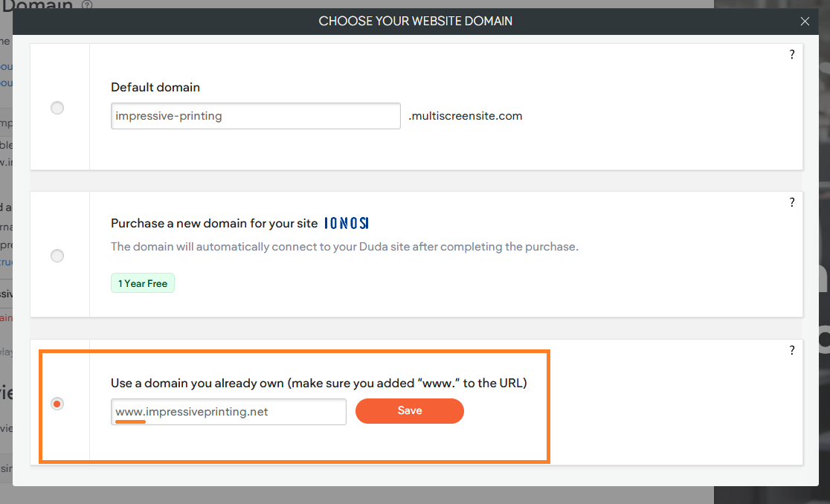Select the Purchase a new domain radio button
The image size is (830, 504).
coord(57,256)
